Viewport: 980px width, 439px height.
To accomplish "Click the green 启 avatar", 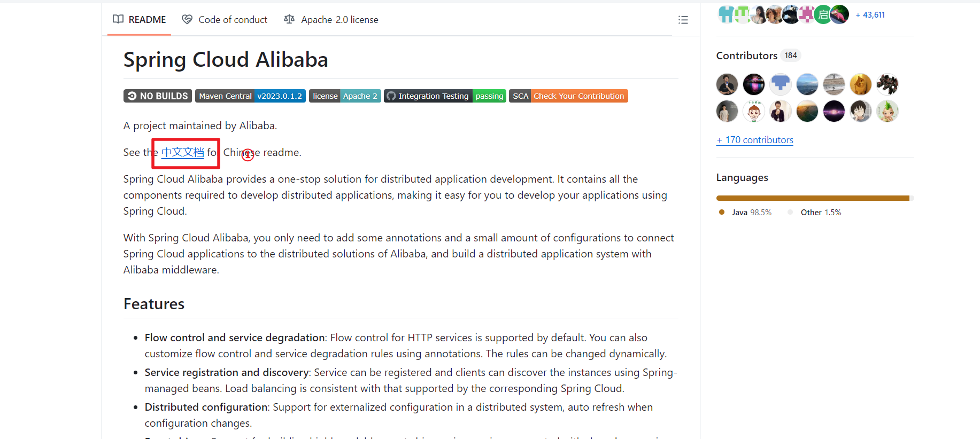I will coord(823,15).
